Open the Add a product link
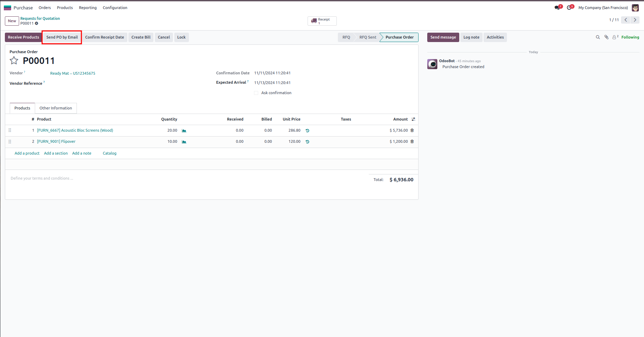 click(x=27, y=153)
